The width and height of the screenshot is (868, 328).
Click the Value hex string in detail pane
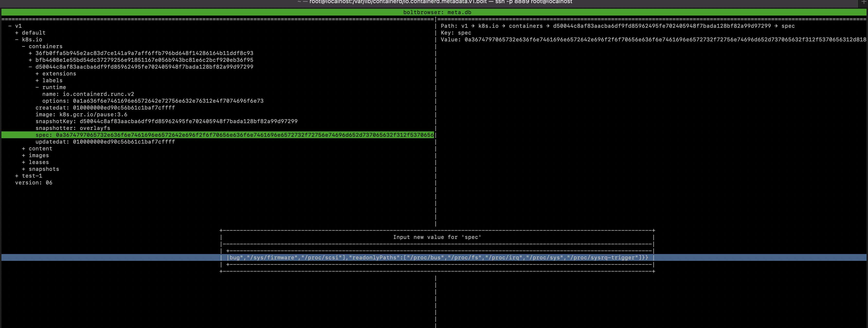665,40
